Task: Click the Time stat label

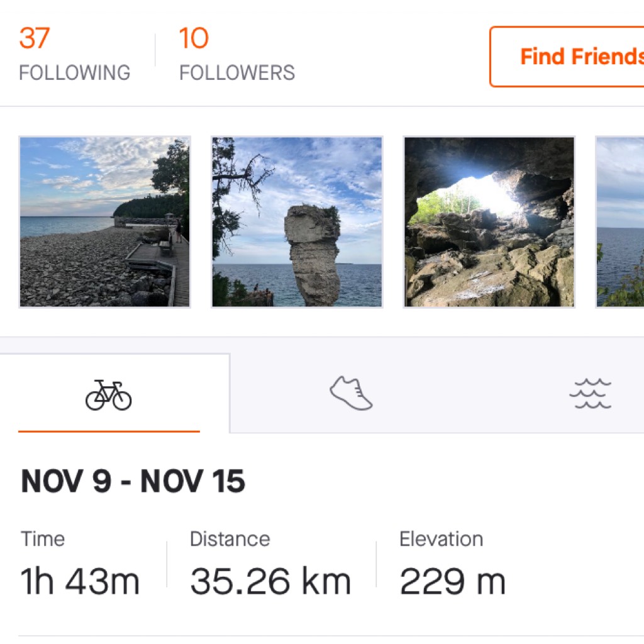Action: pos(43,539)
